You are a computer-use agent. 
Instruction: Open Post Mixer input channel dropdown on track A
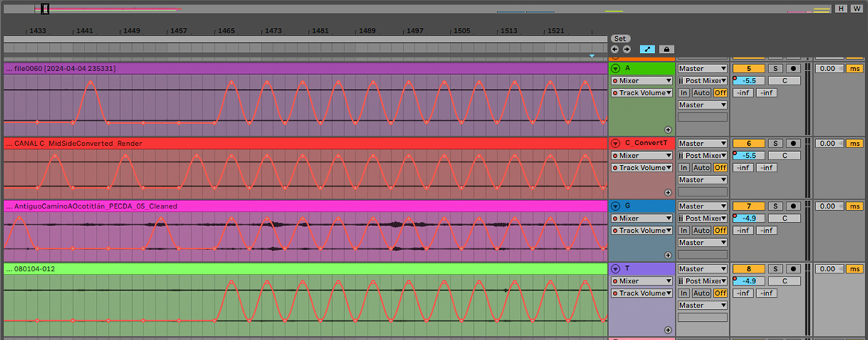click(702, 81)
